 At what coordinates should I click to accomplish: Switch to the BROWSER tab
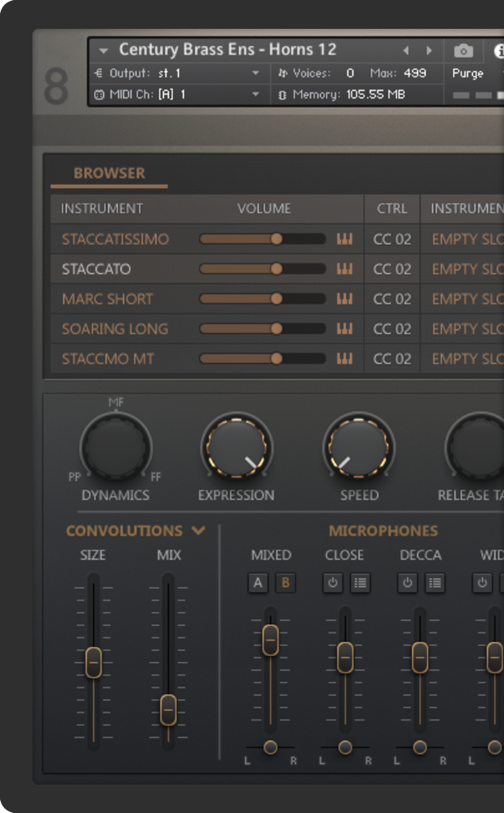[109, 173]
